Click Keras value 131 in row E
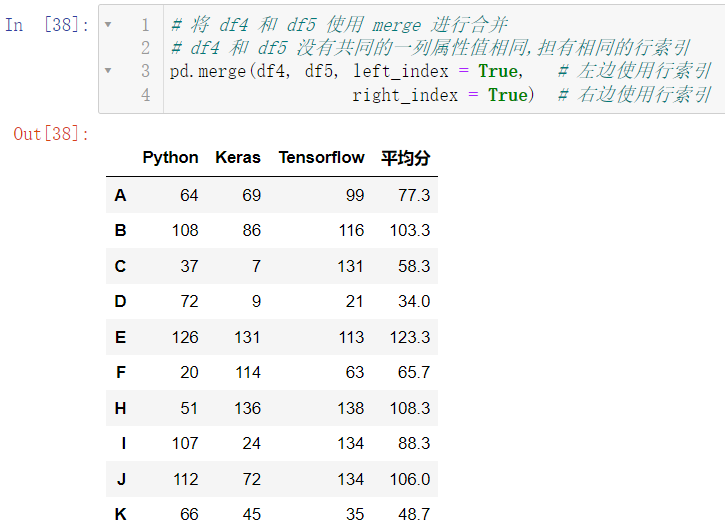725x532 pixels. coord(247,338)
